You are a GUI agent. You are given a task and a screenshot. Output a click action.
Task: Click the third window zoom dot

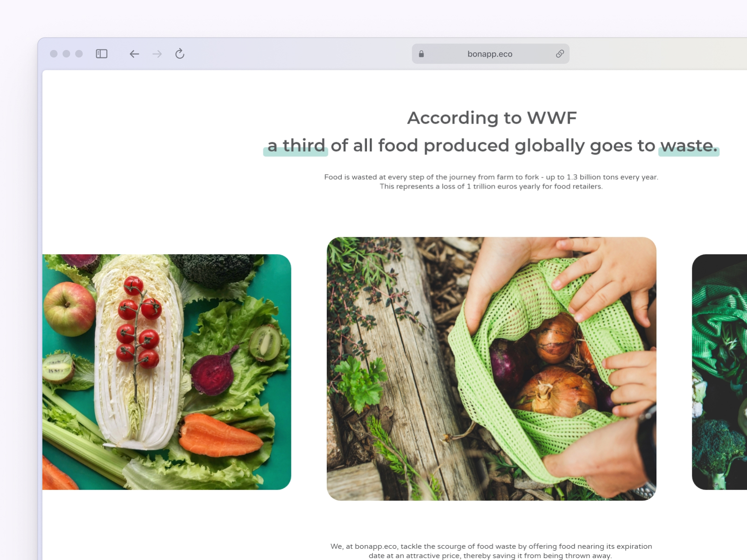click(79, 54)
